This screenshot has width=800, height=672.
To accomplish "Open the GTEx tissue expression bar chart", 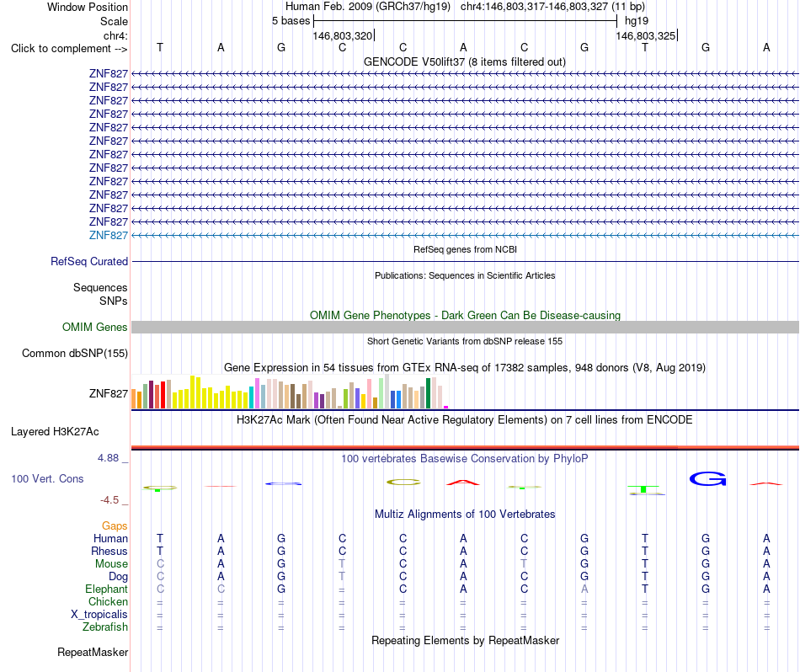I will pos(290,392).
